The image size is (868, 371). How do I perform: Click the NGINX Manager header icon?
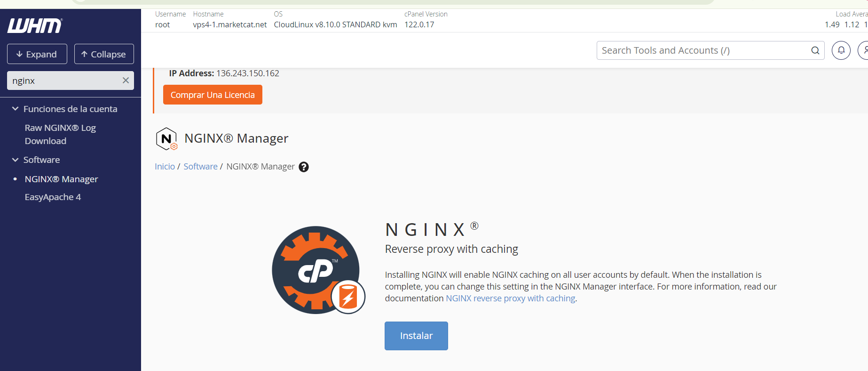(x=166, y=139)
